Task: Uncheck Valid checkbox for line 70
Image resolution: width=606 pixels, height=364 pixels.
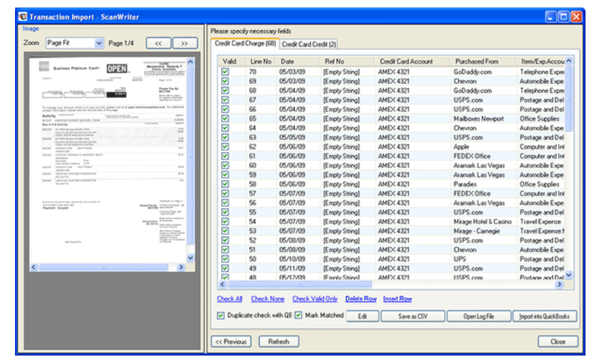Action: click(225, 72)
